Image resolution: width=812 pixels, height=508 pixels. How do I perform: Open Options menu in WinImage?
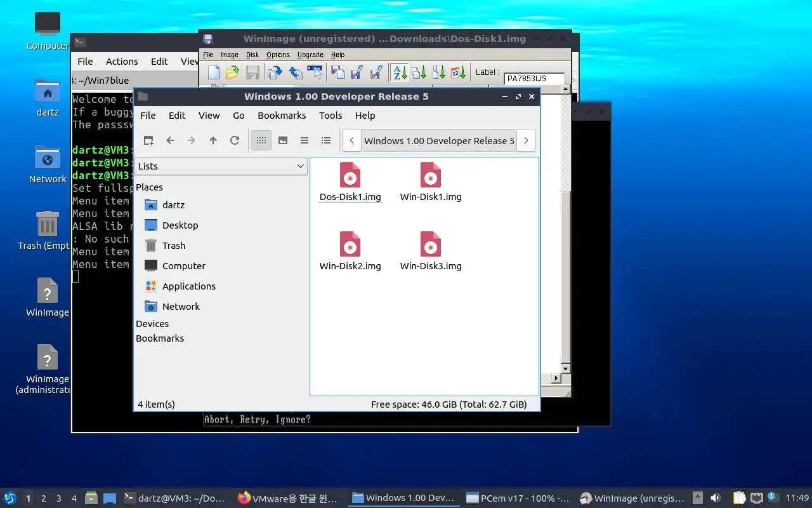click(278, 55)
